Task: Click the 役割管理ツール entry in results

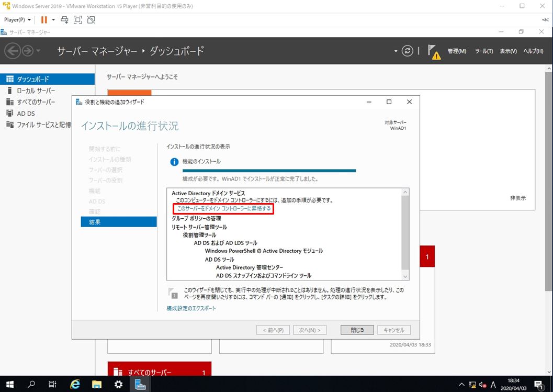Action: (x=199, y=235)
